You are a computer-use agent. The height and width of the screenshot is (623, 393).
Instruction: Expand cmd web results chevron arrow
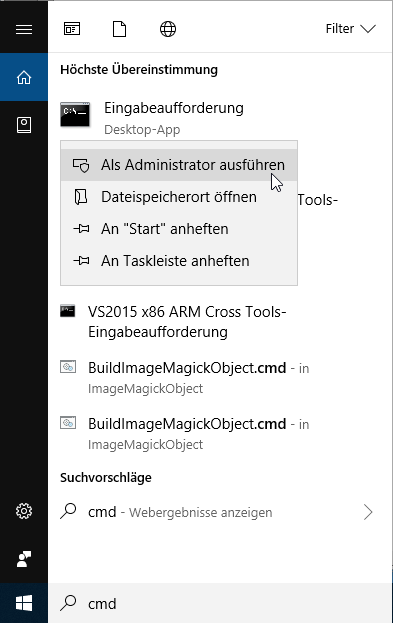368,512
